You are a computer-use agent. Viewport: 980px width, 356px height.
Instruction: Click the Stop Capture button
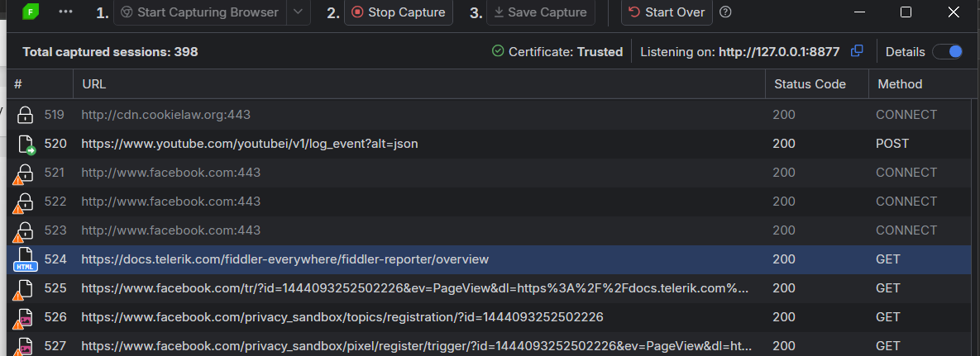pos(399,12)
